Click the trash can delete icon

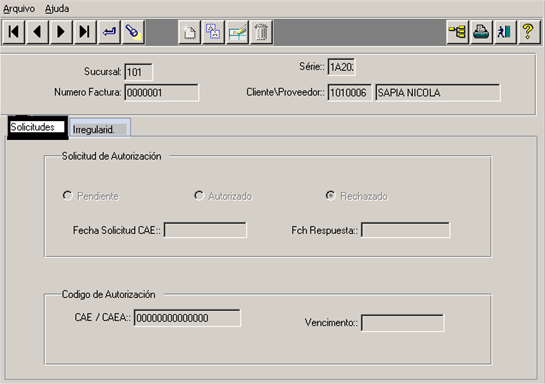(261, 32)
